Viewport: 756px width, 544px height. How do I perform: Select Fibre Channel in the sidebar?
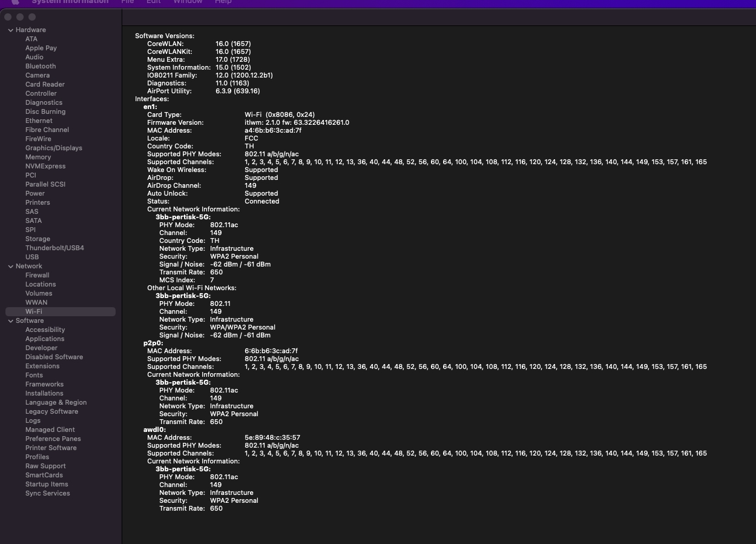pyautogui.click(x=47, y=130)
